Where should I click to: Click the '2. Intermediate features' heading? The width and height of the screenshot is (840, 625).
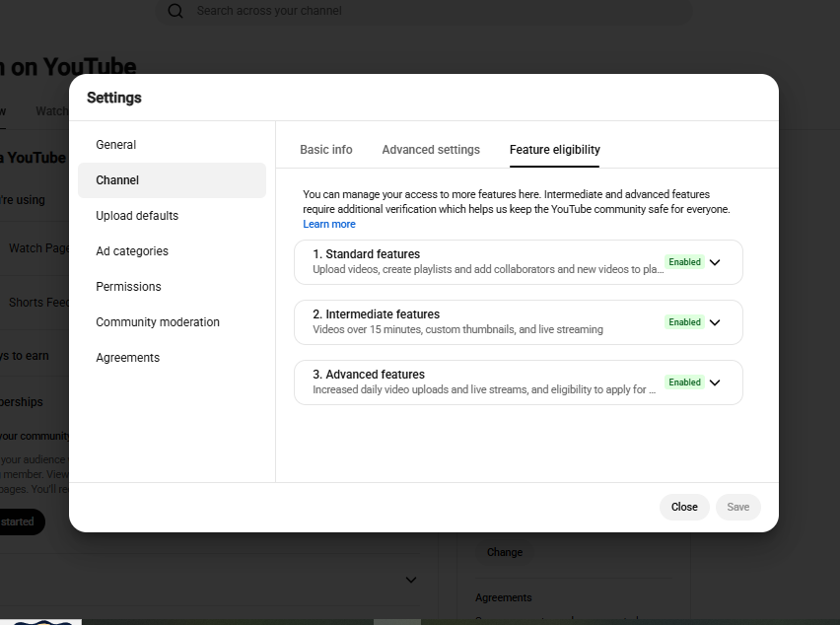click(376, 313)
